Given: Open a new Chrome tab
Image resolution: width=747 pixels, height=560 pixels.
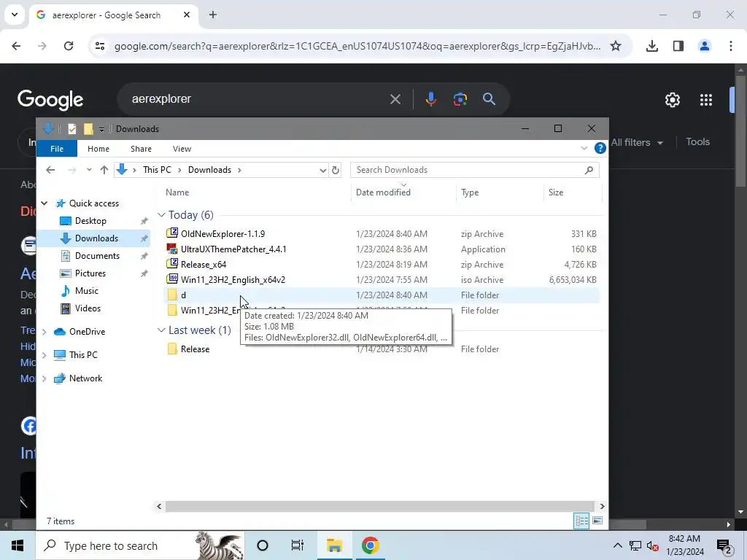Looking at the screenshot, I should pos(213,15).
